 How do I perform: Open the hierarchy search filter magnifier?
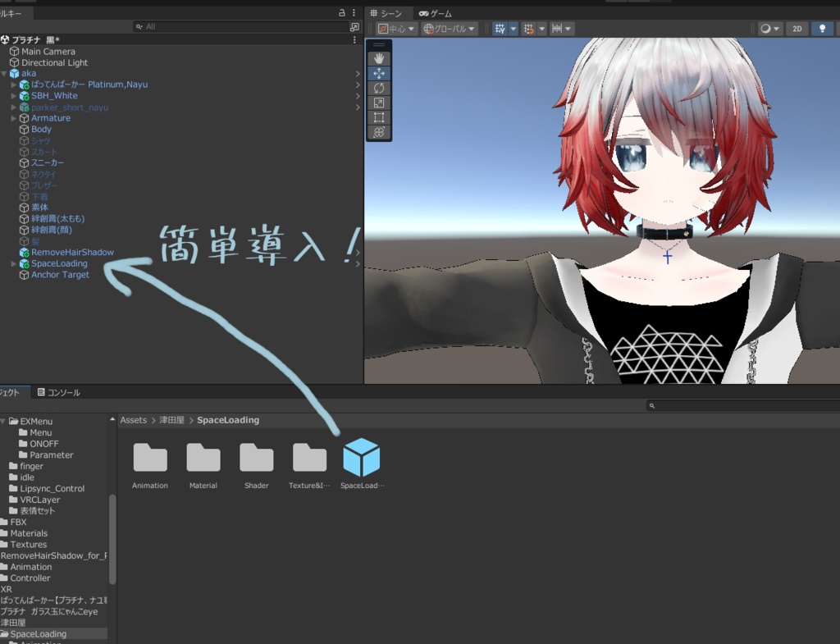[140, 25]
